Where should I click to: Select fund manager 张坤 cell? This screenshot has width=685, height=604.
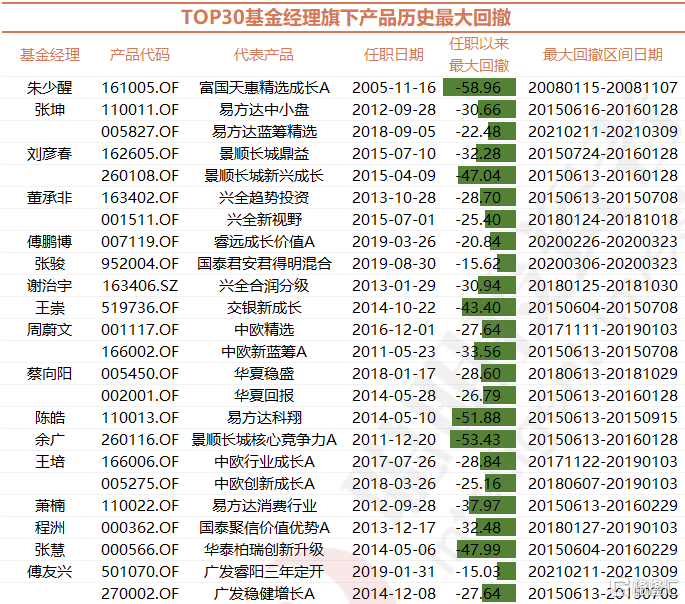click(50, 110)
